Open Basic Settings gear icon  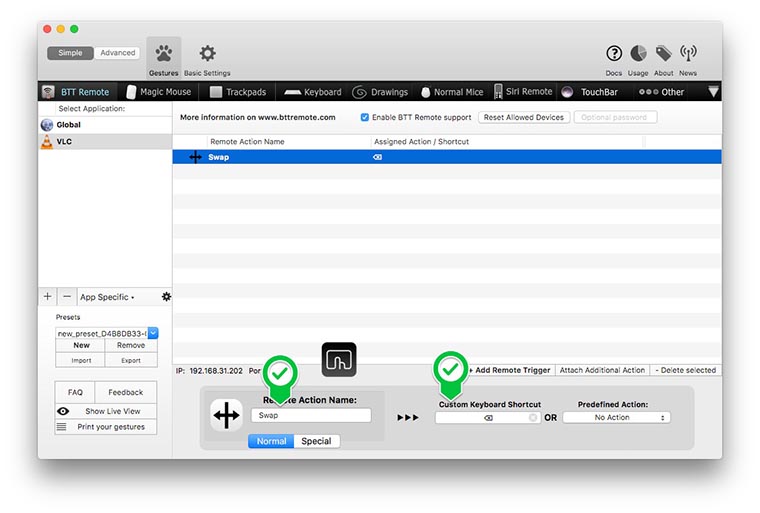pyautogui.click(x=207, y=53)
